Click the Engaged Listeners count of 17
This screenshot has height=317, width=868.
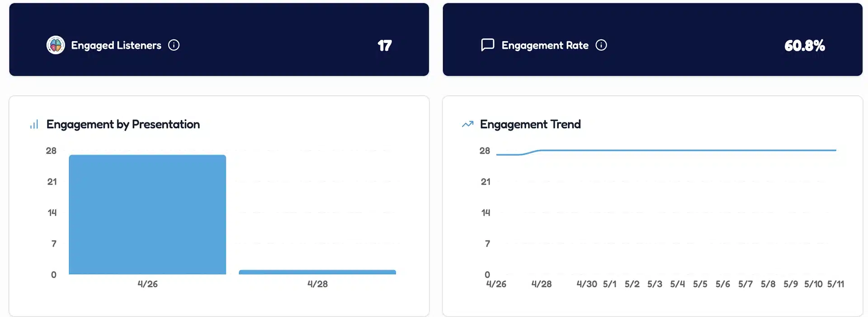(384, 46)
